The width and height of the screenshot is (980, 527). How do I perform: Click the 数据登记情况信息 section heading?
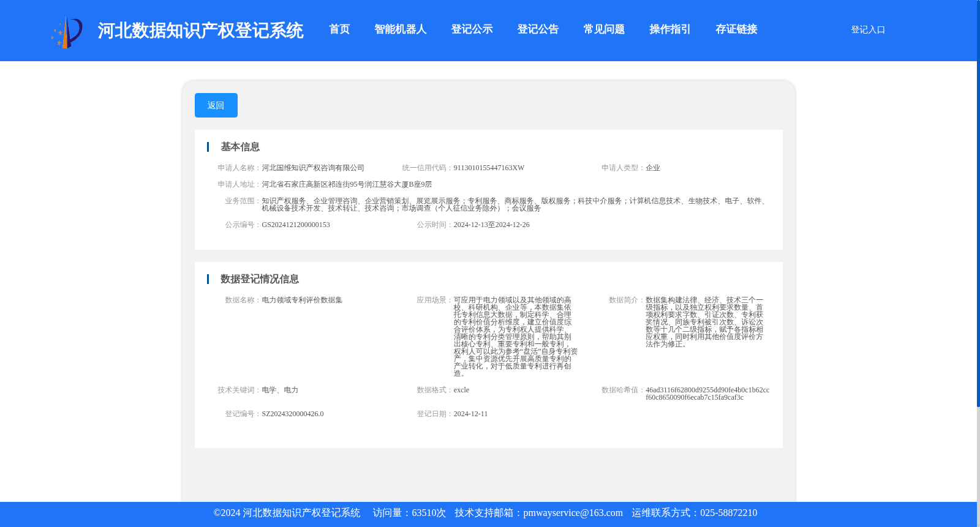(260, 279)
